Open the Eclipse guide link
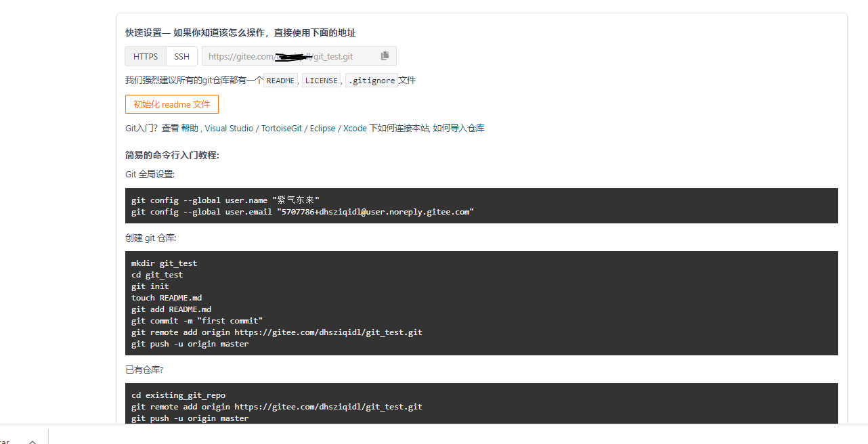 [322, 128]
